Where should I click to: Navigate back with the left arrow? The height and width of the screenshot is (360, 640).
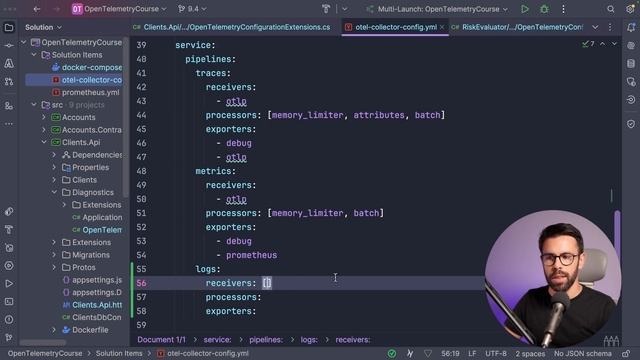[x=37, y=9]
